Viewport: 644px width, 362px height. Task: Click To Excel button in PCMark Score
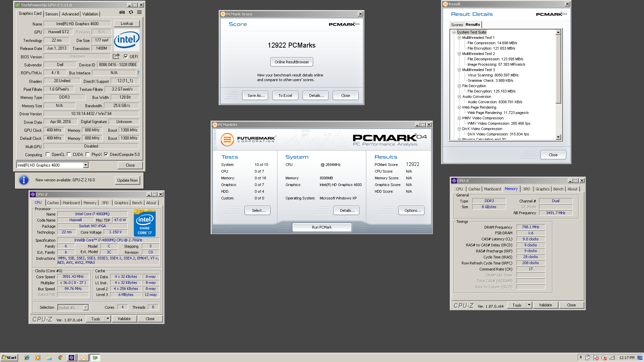(x=285, y=96)
